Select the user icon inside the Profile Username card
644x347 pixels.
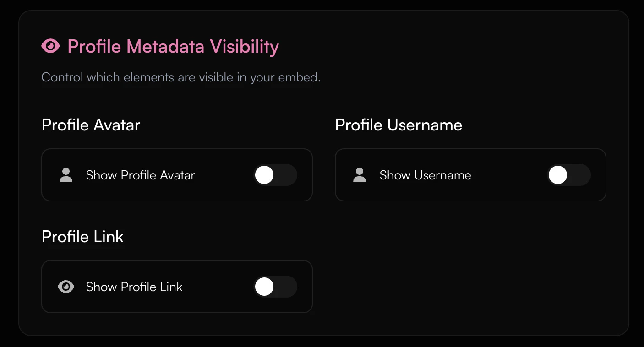pos(359,175)
